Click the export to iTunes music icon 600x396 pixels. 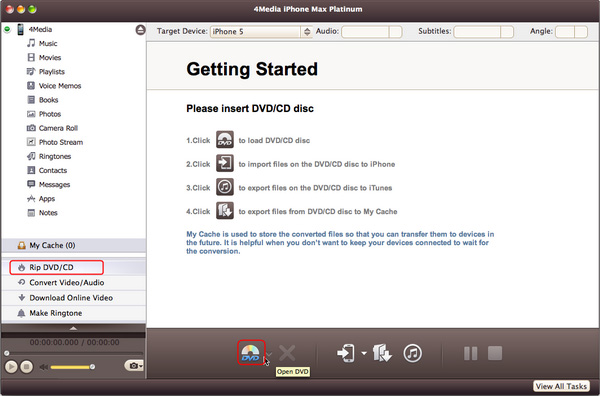(412, 353)
